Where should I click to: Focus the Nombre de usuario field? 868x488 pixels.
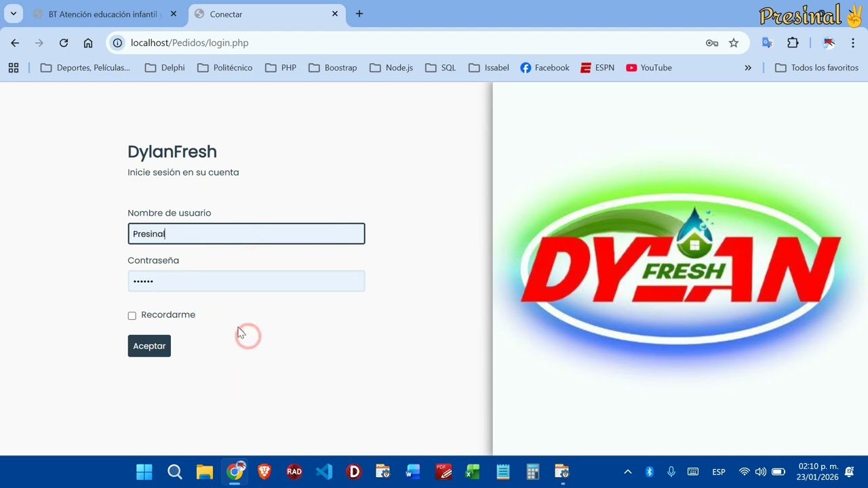coord(246,234)
